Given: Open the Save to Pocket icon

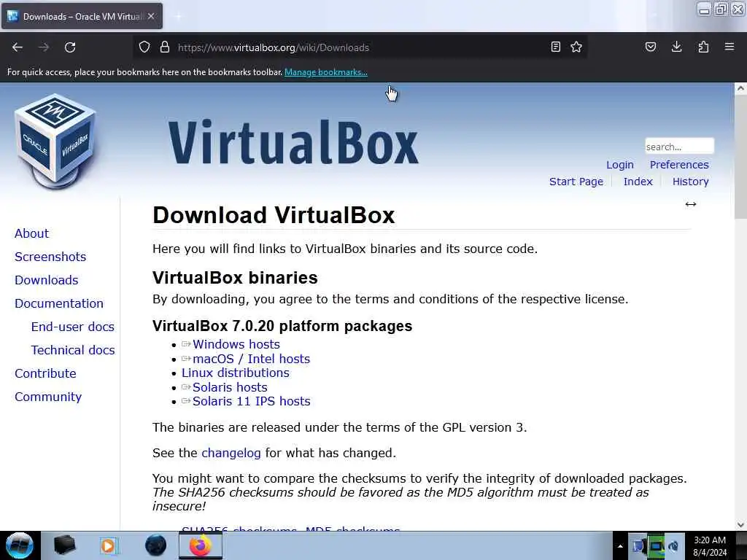Looking at the screenshot, I should [650, 47].
